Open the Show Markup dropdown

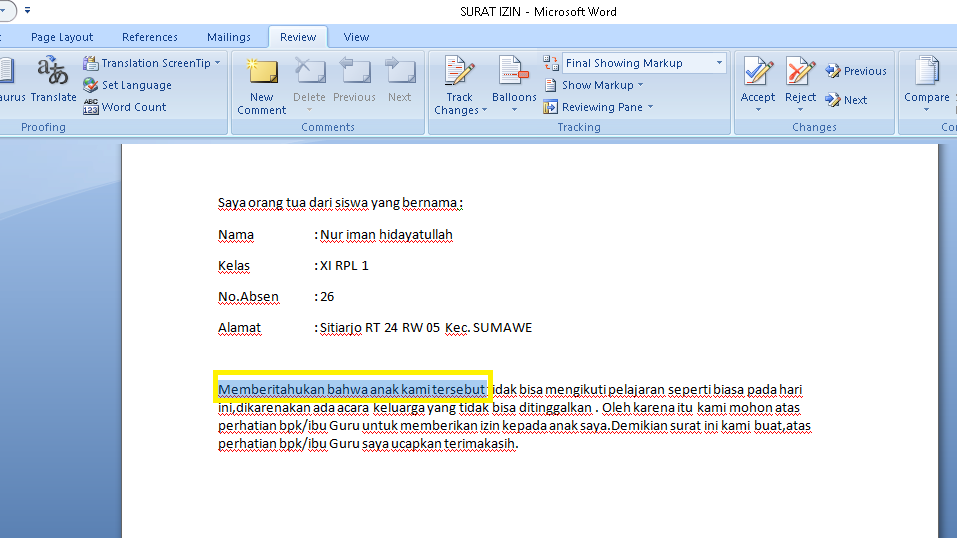(598, 85)
